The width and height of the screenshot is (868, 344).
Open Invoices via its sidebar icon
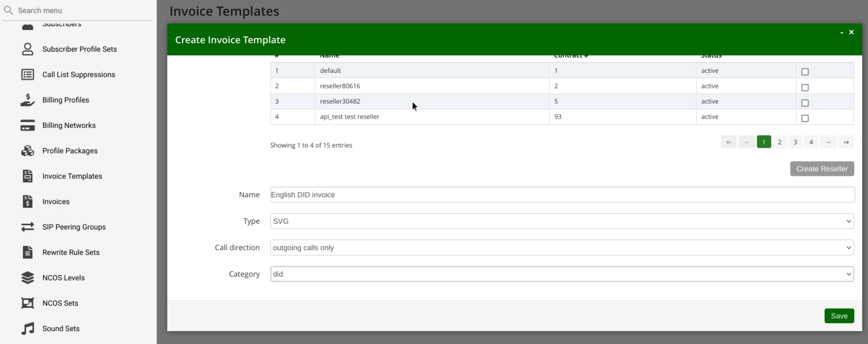(27, 201)
